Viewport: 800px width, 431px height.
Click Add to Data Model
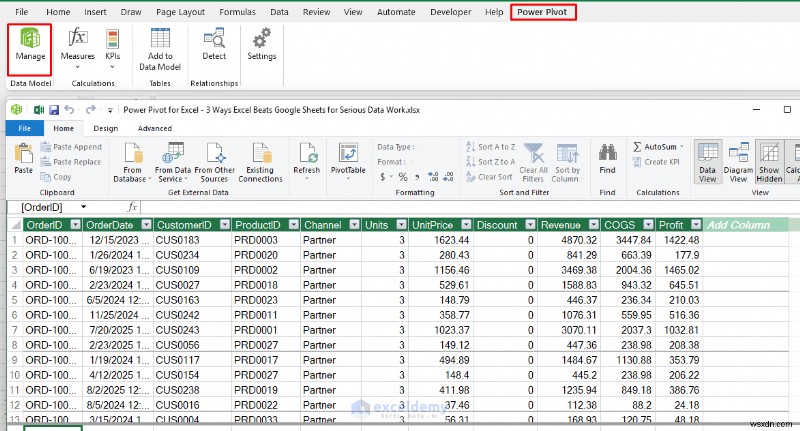coord(160,49)
